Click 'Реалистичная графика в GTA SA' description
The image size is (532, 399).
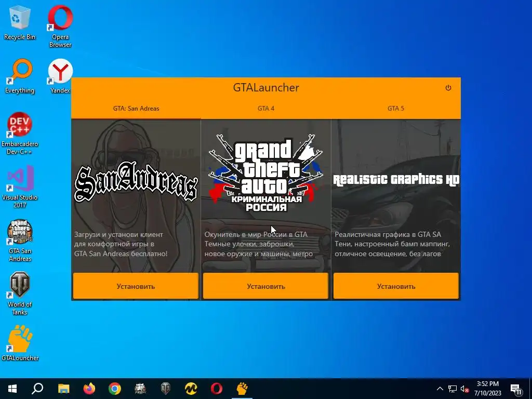tap(392, 244)
